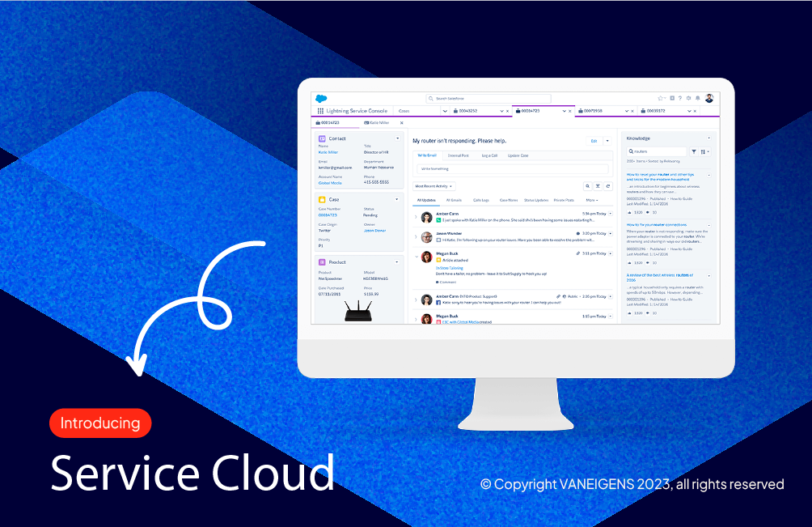Collapse Megan Buck's Article attached post
Screen dimensions: 812x527
416,257
